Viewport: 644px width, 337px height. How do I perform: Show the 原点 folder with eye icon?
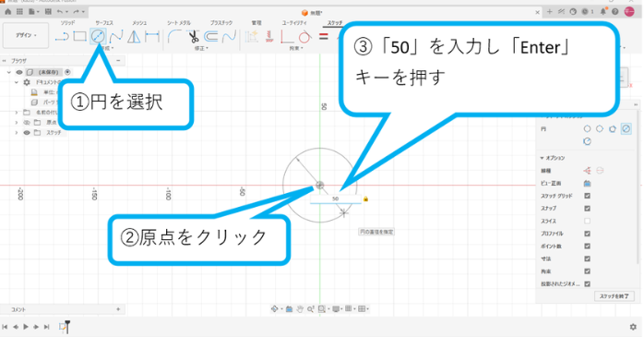(x=27, y=123)
